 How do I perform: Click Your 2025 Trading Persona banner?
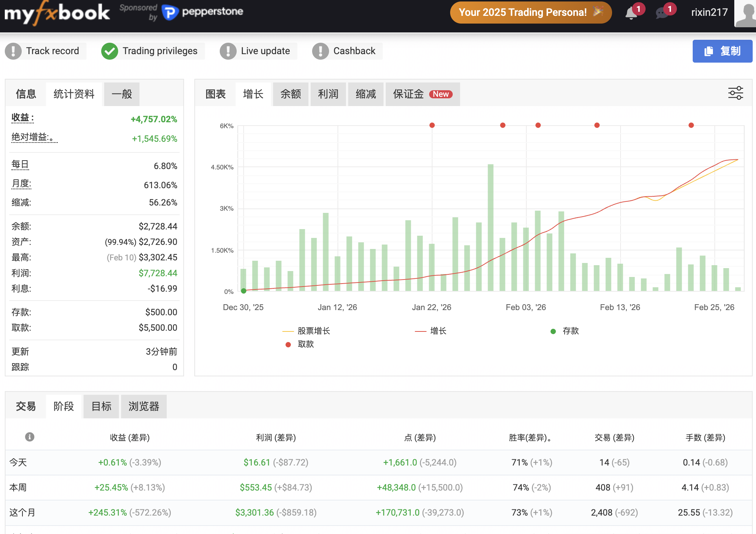coord(530,13)
